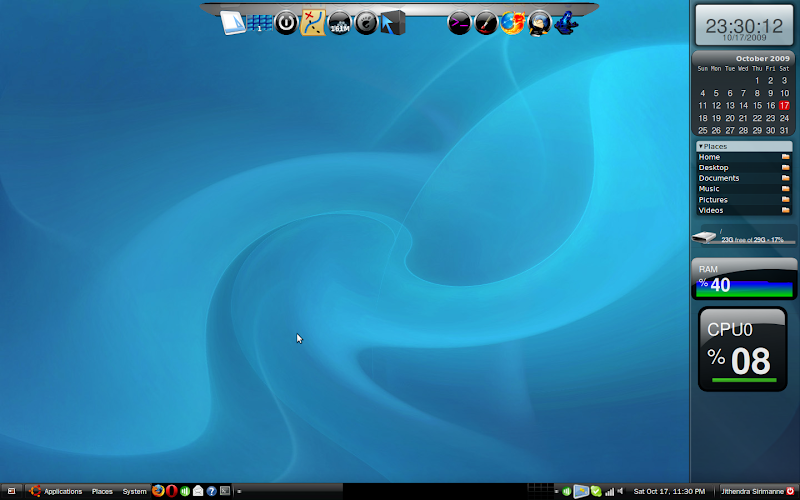800x500 pixels.
Task: Click the Jithendra Sirimanne user switcher
Action: click(753, 491)
